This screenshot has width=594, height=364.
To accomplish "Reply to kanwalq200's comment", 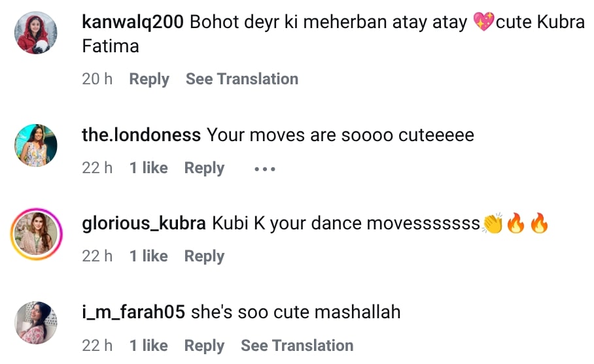I will click(x=149, y=79).
